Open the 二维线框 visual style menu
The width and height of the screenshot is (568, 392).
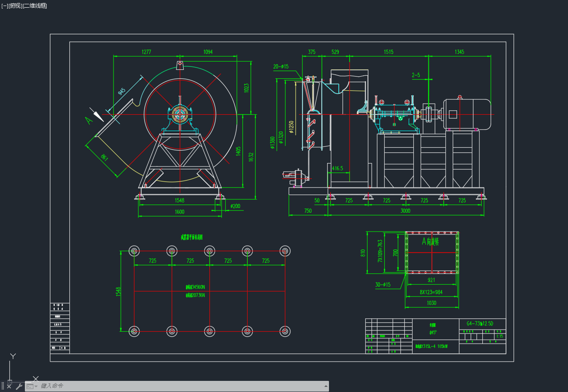pyautogui.click(x=35, y=6)
